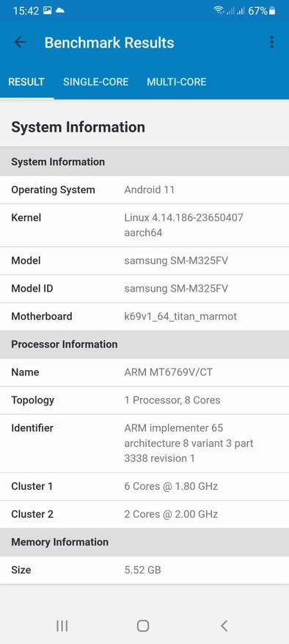Switch to the SINGLE-CORE tab
The height and width of the screenshot is (644, 289).
click(x=95, y=82)
